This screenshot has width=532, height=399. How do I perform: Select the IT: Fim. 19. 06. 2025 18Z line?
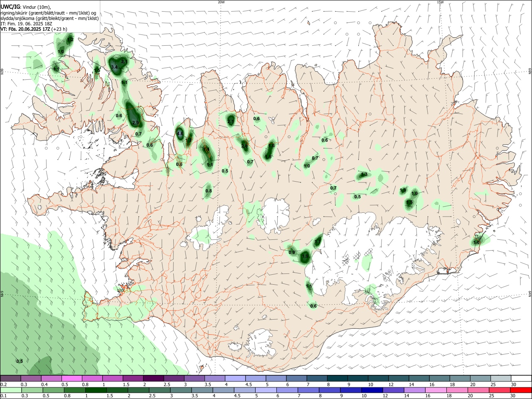pos(26,24)
